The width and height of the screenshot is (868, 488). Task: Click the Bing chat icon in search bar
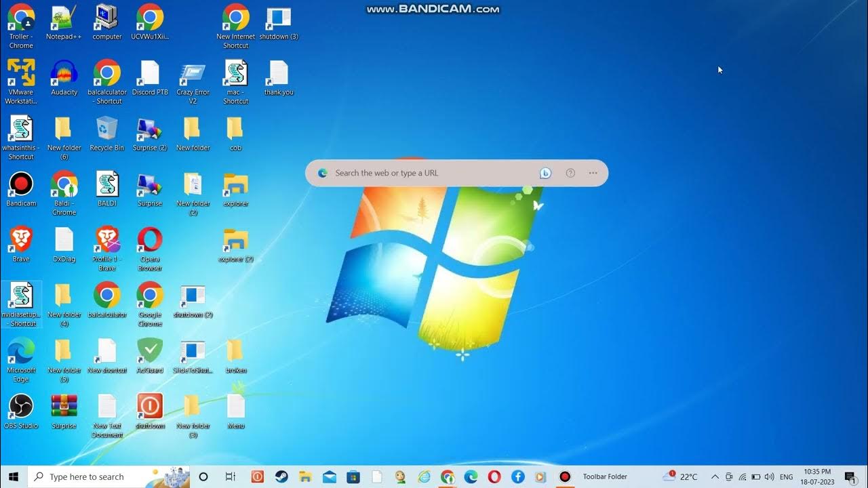pos(545,173)
